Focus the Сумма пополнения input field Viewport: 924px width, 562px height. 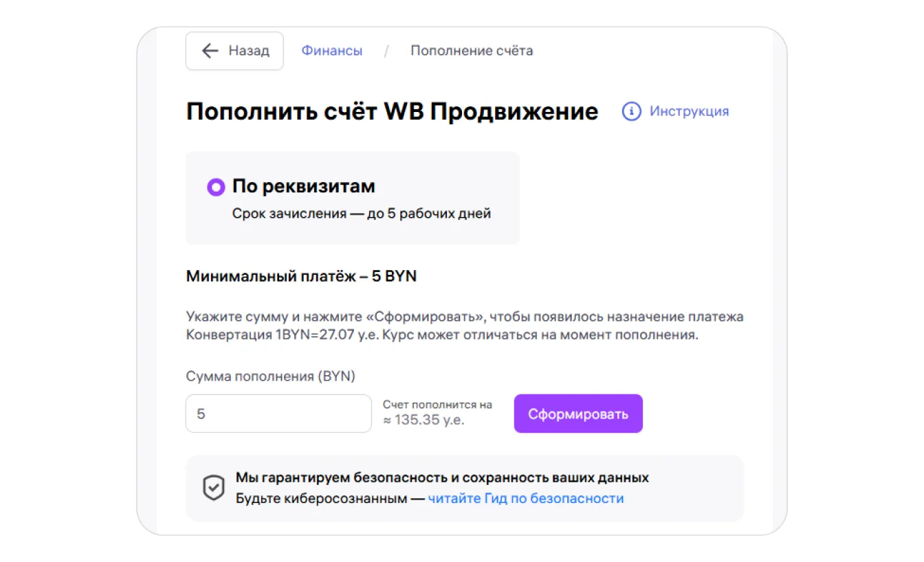click(278, 414)
